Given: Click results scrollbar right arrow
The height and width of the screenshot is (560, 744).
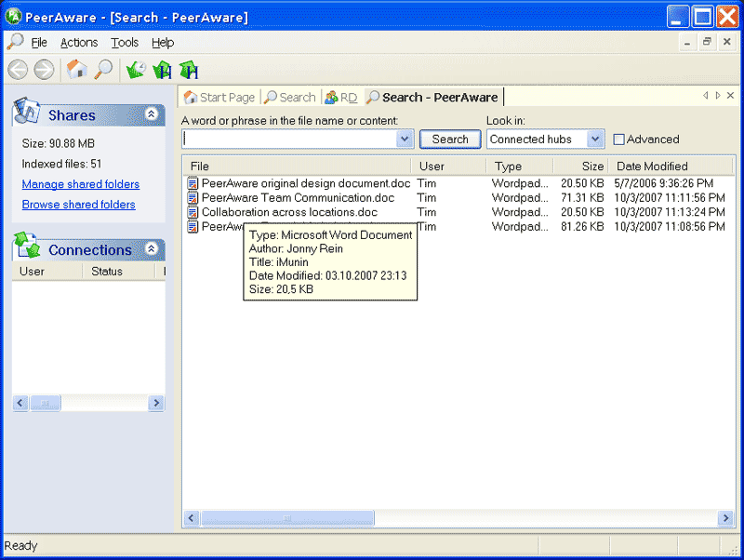Looking at the screenshot, I should pyautogui.click(x=725, y=518).
